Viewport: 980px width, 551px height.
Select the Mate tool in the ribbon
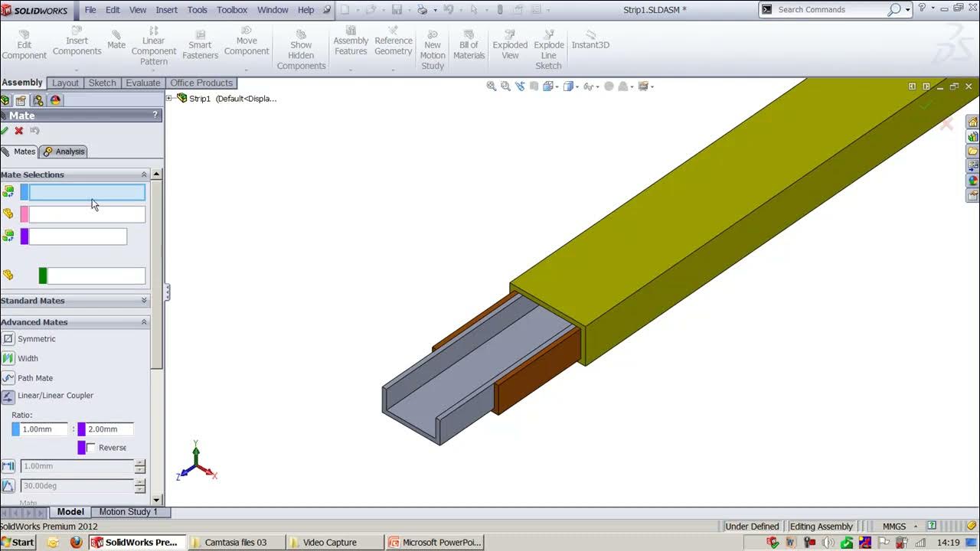point(116,40)
